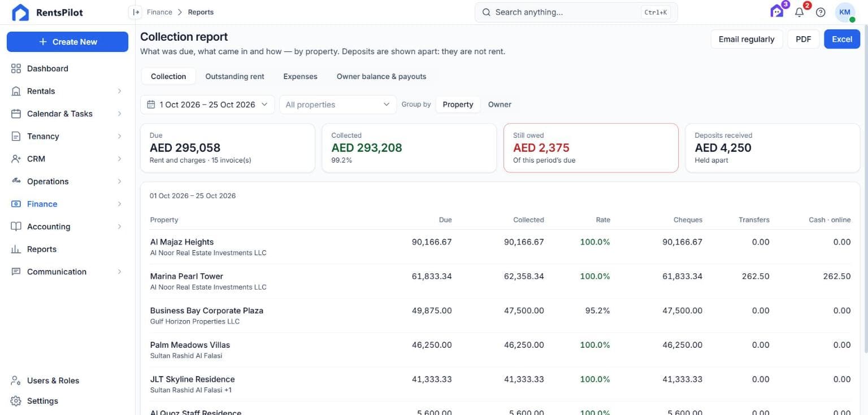868x415 pixels.
Task: Click the Finance banknote icon
Action: coord(16,204)
